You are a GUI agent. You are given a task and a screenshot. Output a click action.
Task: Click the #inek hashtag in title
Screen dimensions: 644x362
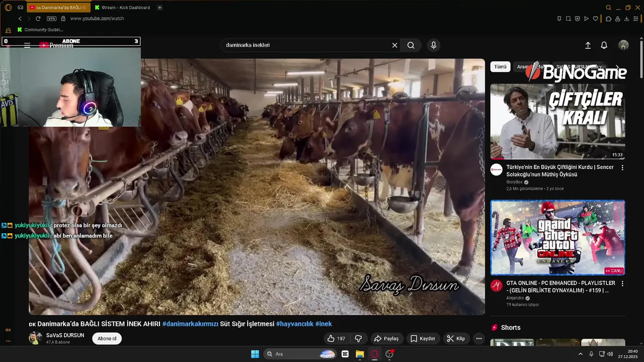coord(324,324)
